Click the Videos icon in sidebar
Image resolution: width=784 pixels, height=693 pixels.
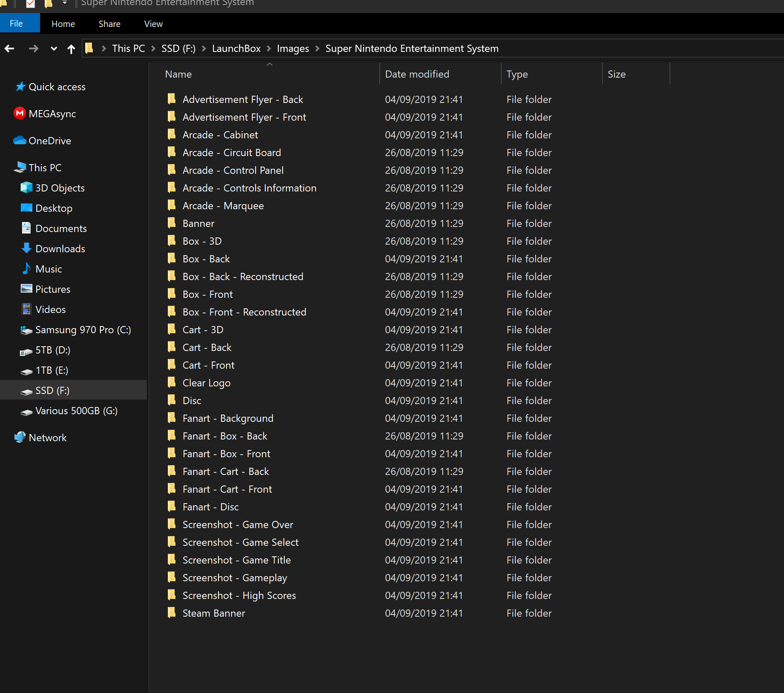coord(26,309)
